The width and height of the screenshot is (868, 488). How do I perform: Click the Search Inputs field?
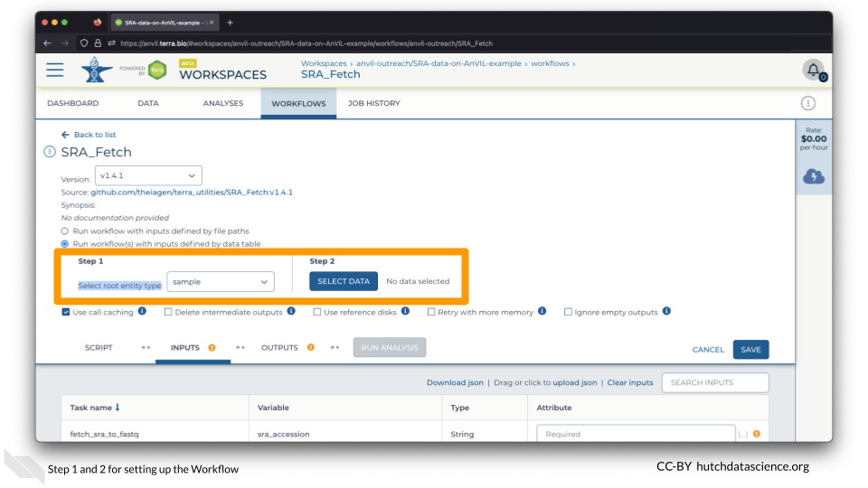[x=714, y=382]
